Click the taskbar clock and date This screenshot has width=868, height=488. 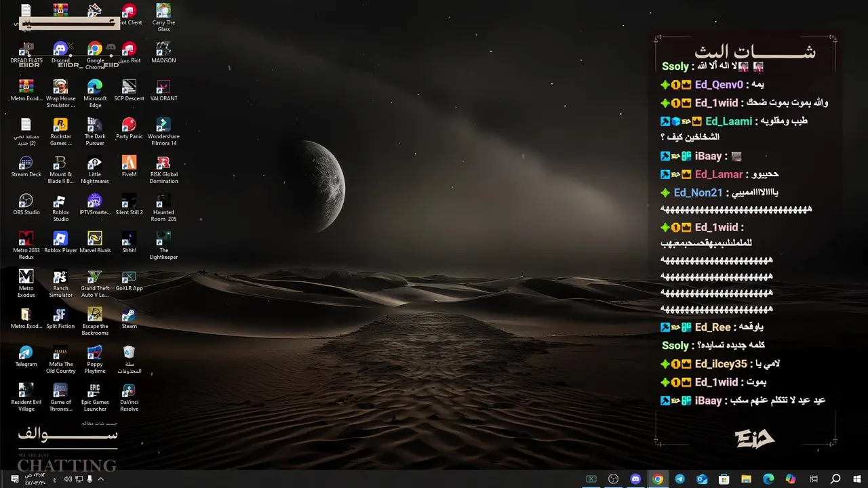pos(35,479)
